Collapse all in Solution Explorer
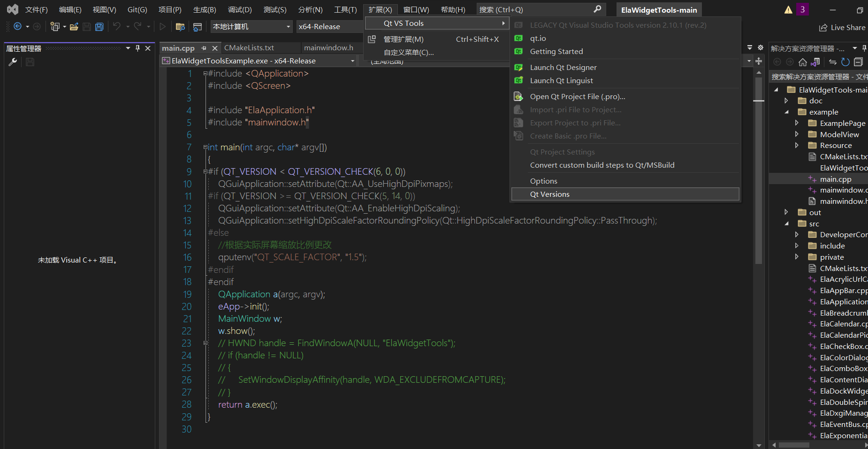This screenshot has height=449, width=868. 858,62
